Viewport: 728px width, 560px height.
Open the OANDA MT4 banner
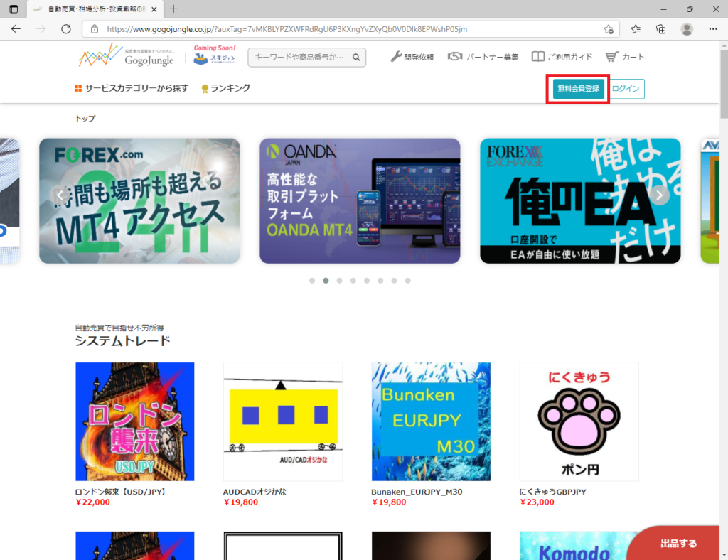pos(360,201)
